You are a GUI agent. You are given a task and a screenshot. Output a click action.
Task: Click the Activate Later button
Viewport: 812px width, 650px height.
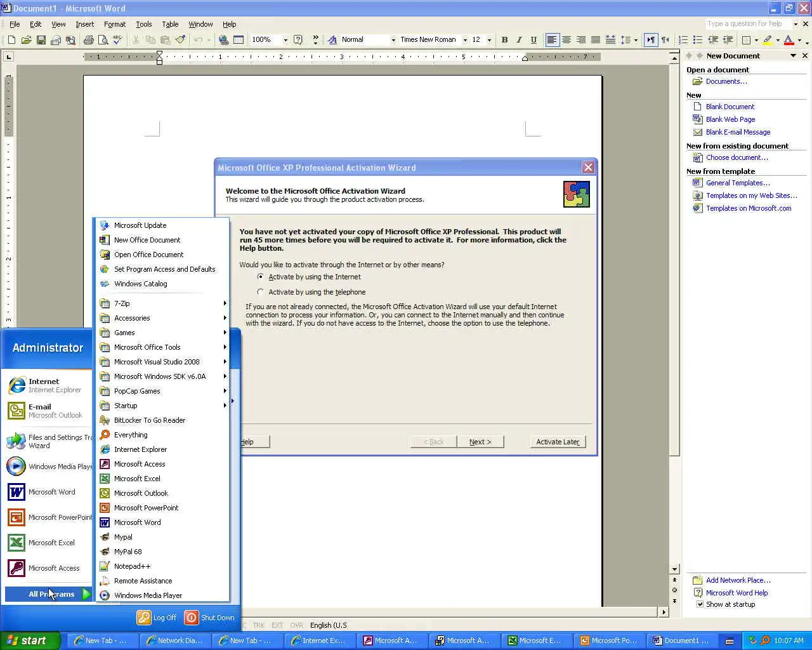click(x=558, y=442)
